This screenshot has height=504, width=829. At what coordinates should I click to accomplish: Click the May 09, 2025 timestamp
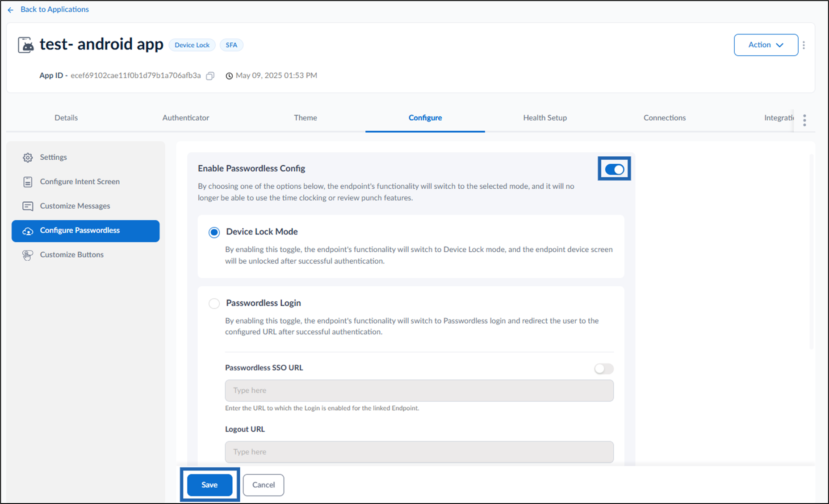[276, 75]
